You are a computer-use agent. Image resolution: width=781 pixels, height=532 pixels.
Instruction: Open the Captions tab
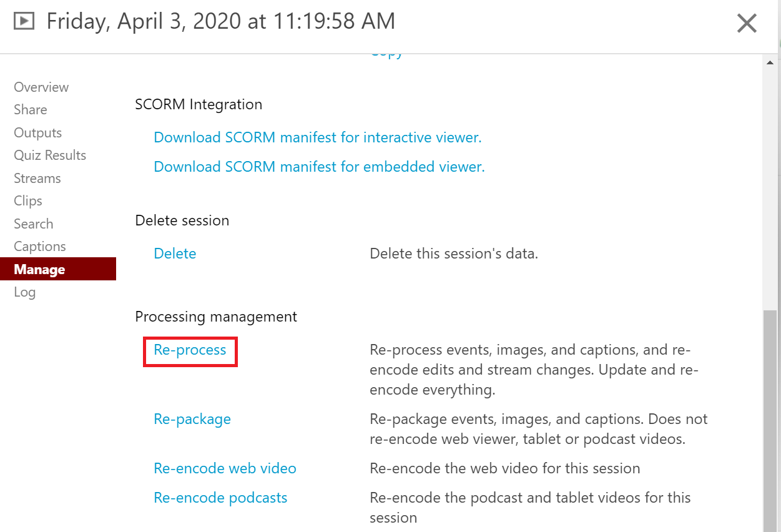click(40, 246)
